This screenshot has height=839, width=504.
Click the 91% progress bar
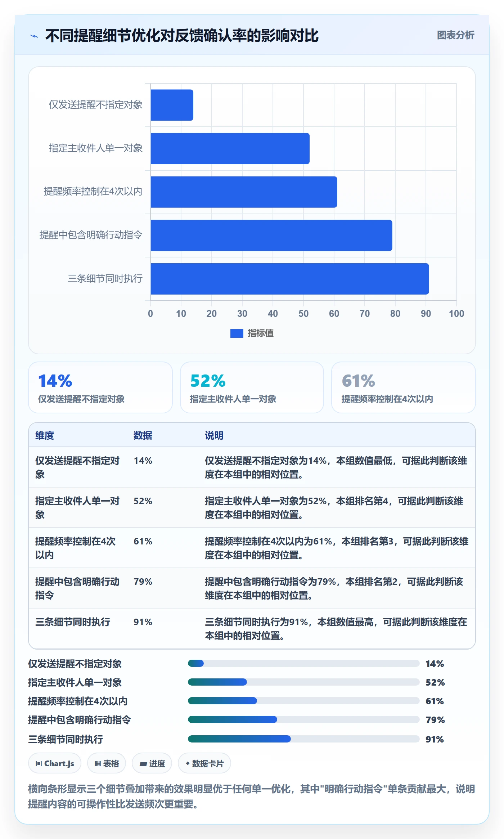303,739
